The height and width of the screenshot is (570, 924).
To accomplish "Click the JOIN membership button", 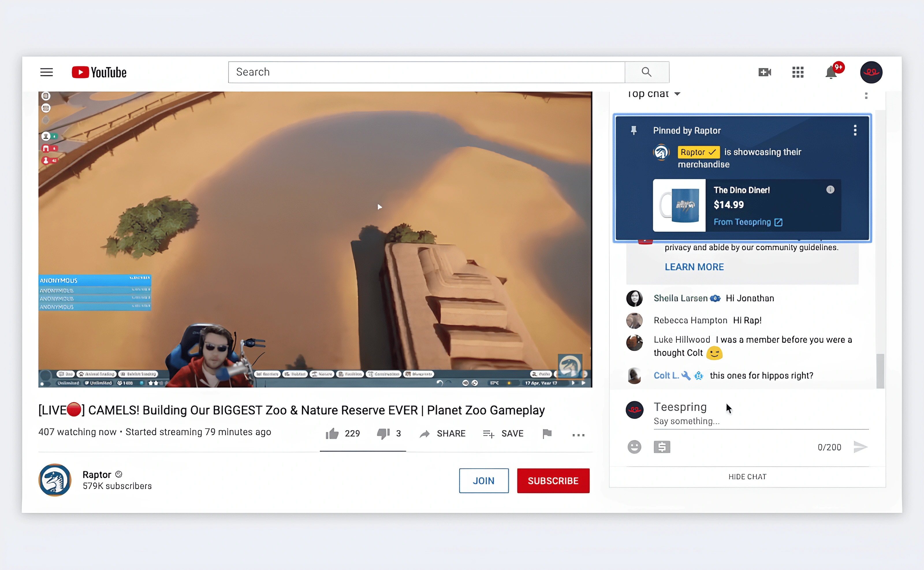I will pos(484,481).
